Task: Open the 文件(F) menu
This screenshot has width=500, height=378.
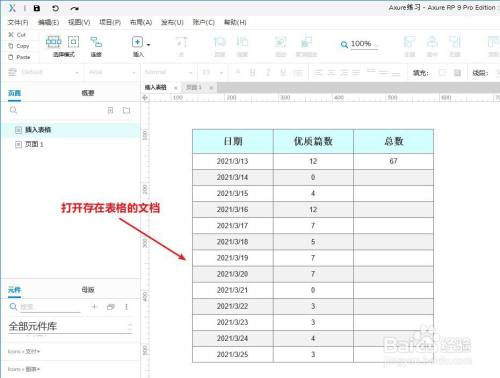Action: pyautogui.click(x=18, y=22)
